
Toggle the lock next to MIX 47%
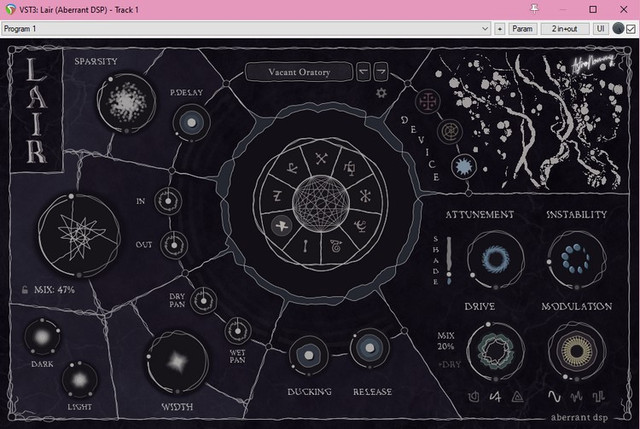tap(25, 290)
